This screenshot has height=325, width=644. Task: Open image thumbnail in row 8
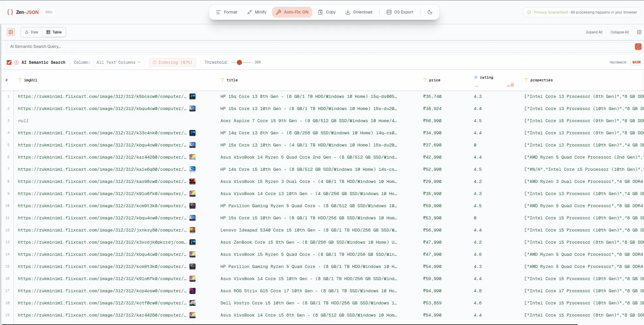192,182
